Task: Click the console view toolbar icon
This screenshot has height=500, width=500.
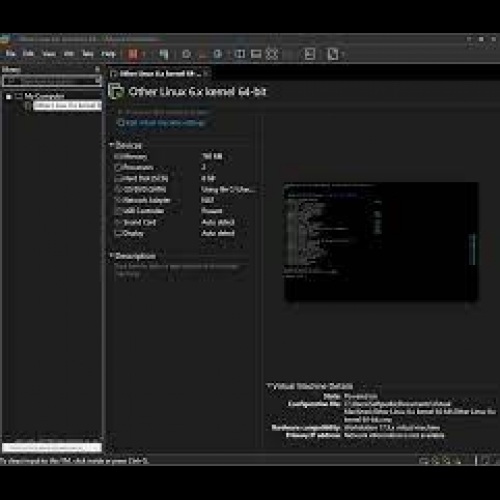Action: (x=310, y=54)
